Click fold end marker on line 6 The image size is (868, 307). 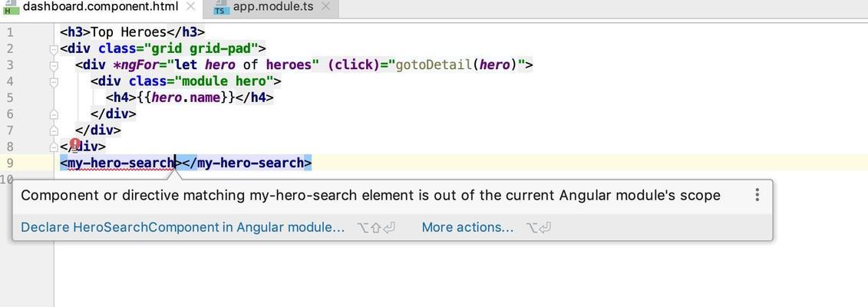click(54, 114)
